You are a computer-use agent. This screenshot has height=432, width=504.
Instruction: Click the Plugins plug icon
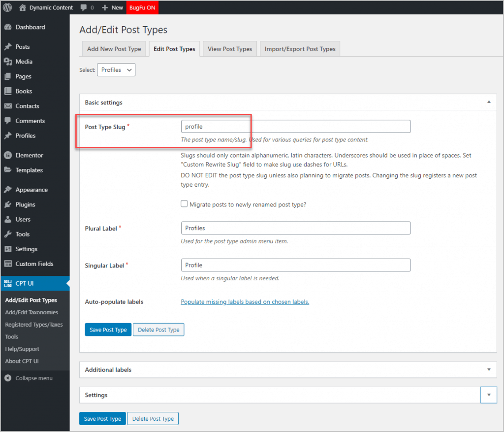(x=8, y=204)
